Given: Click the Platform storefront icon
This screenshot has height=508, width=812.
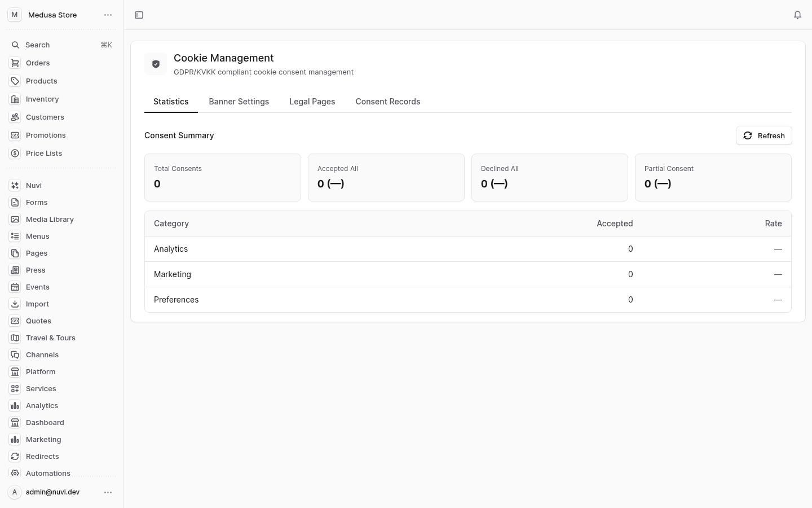Looking at the screenshot, I should click(15, 372).
